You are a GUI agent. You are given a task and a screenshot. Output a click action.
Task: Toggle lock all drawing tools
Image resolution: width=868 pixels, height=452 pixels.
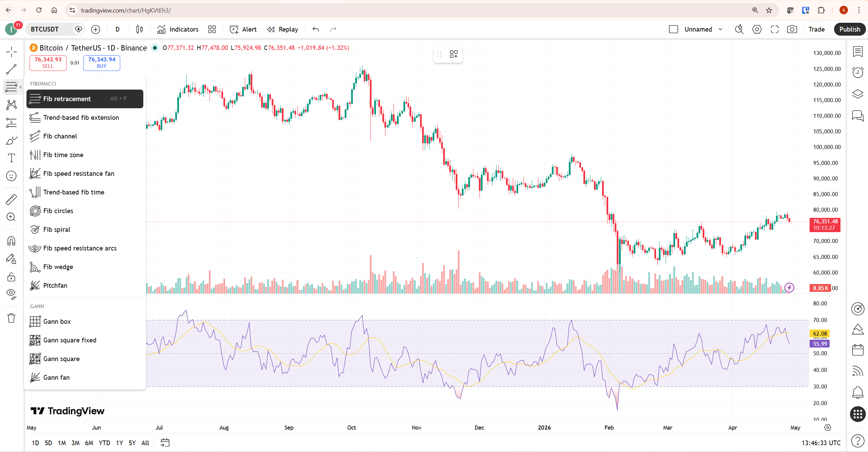coord(11,277)
